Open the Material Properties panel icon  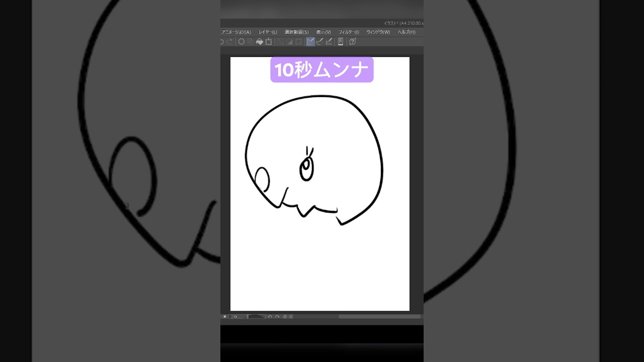click(x=341, y=41)
